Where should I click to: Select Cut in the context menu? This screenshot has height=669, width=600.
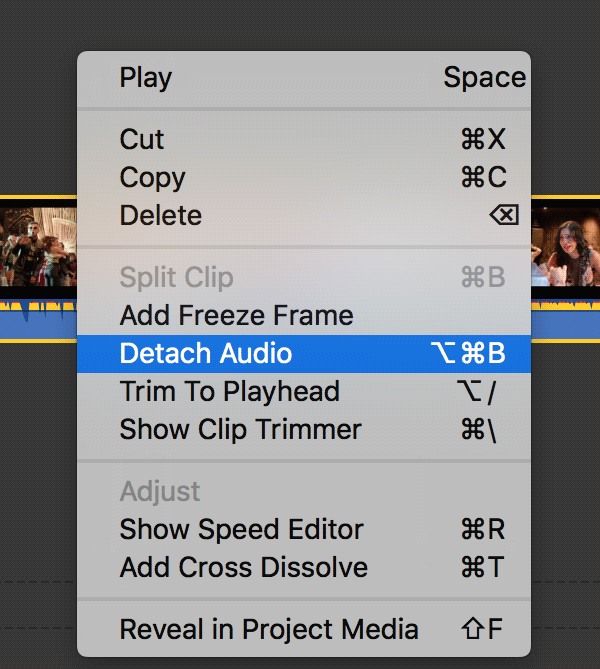(x=142, y=139)
